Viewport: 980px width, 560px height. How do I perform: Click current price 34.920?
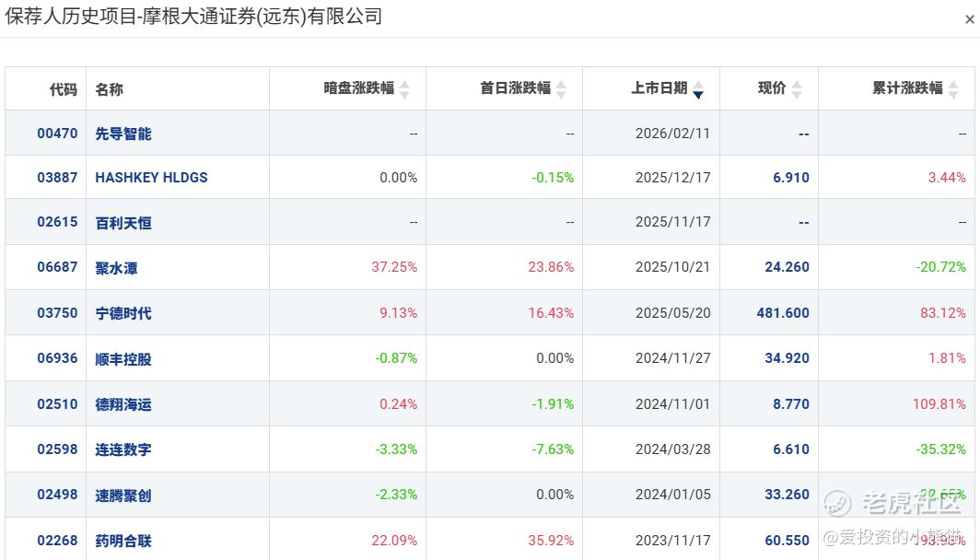(x=787, y=358)
